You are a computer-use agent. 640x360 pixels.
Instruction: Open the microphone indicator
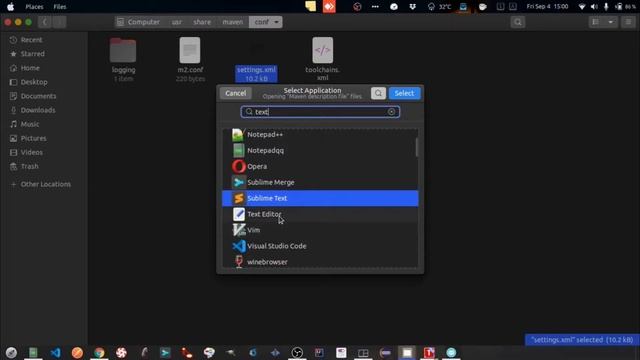click(x=606, y=7)
